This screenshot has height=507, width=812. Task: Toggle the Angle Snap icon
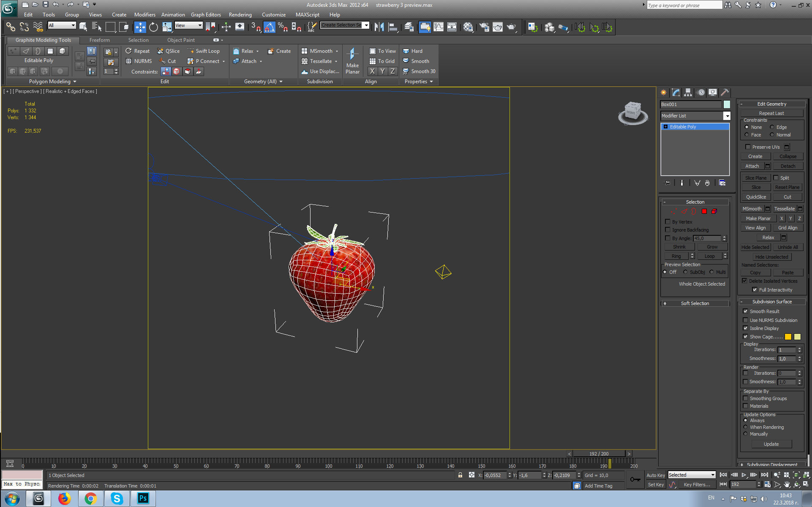pos(269,27)
